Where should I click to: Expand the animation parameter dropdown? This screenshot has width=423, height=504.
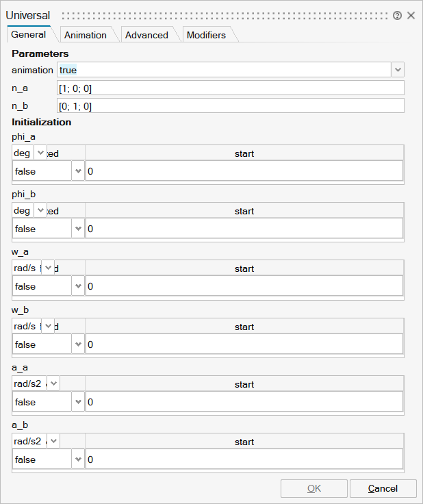[x=398, y=70]
